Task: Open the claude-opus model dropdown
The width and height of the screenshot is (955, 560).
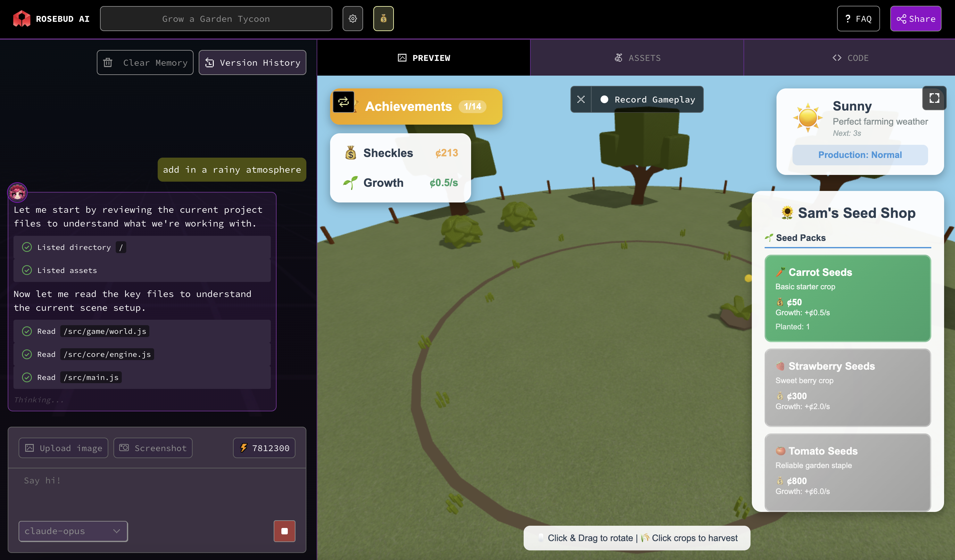Action: pos(73,531)
